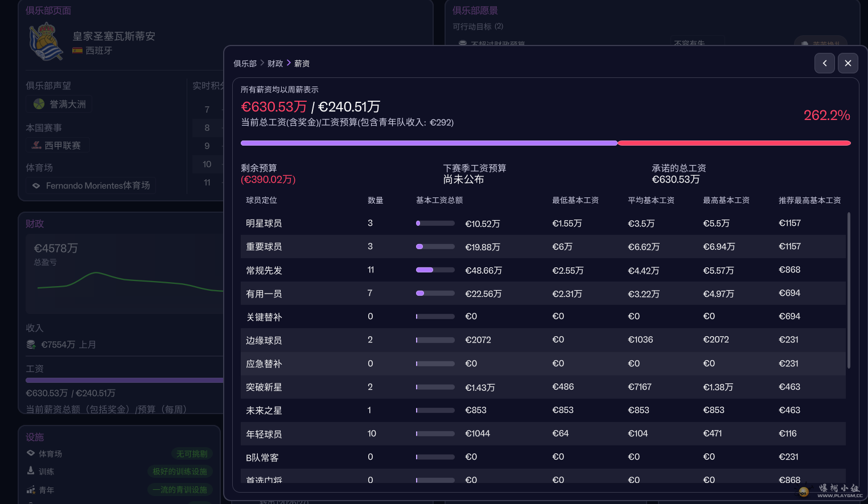Close the 薪资 salary dialog

tap(848, 63)
